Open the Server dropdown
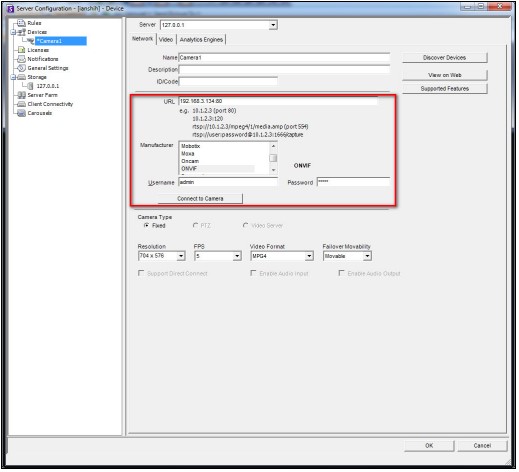The height and width of the screenshot is (472, 519). [x=273, y=25]
